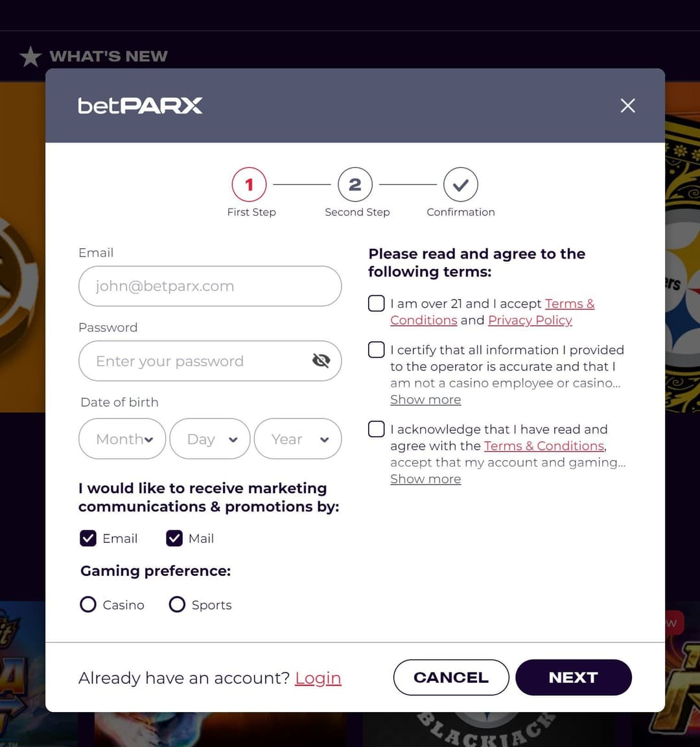Select Sports as gaming preference
The image size is (700, 747).
pos(177,604)
